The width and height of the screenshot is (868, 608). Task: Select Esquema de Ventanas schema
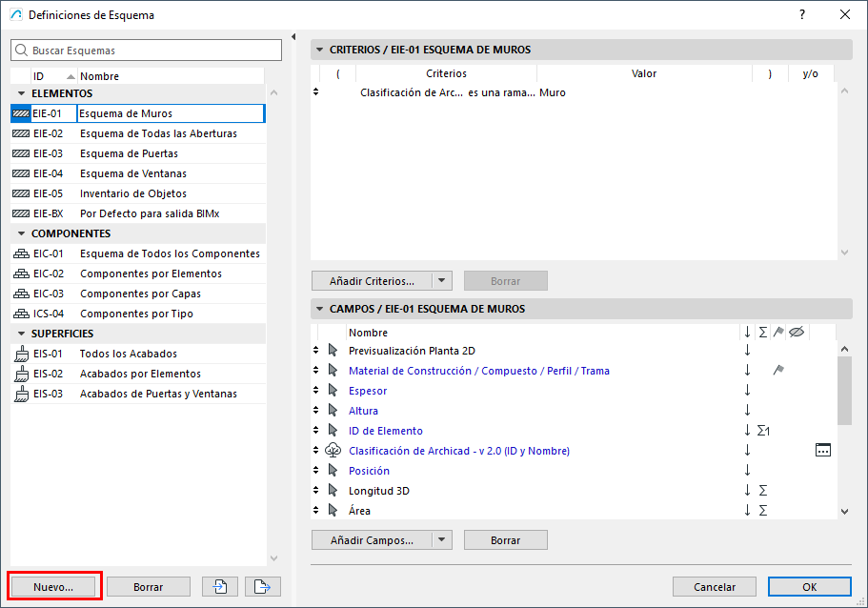(x=138, y=173)
